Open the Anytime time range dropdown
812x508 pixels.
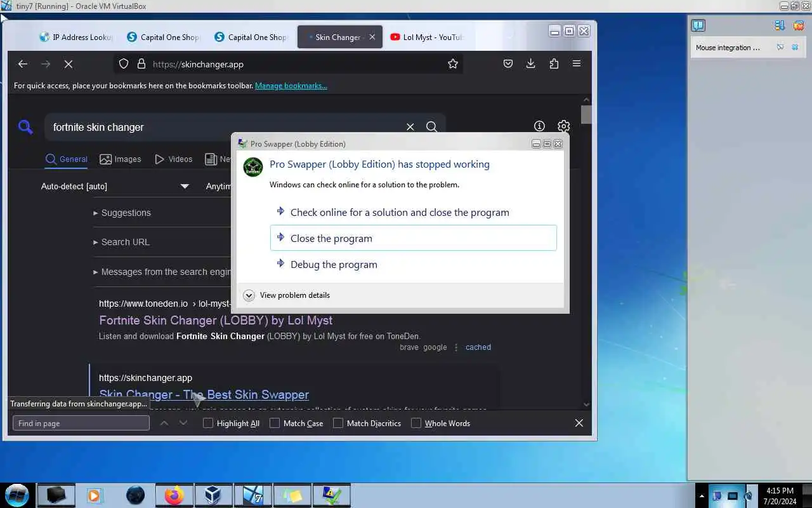[217, 186]
